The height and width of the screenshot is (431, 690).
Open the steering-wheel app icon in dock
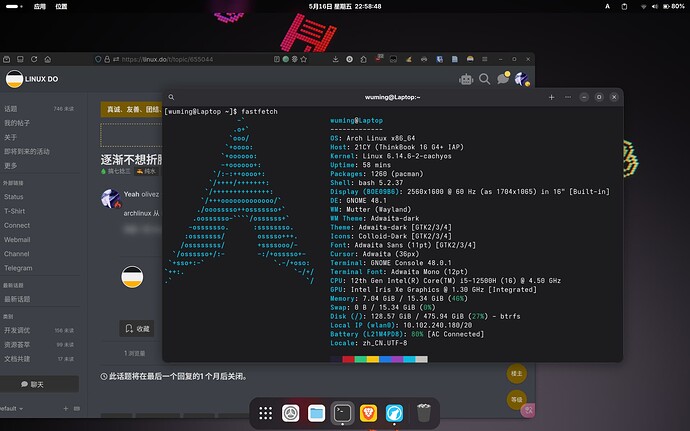(290, 413)
